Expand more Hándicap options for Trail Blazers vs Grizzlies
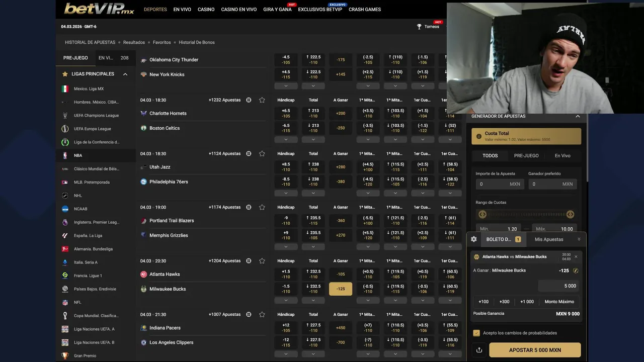 [x=286, y=247]
